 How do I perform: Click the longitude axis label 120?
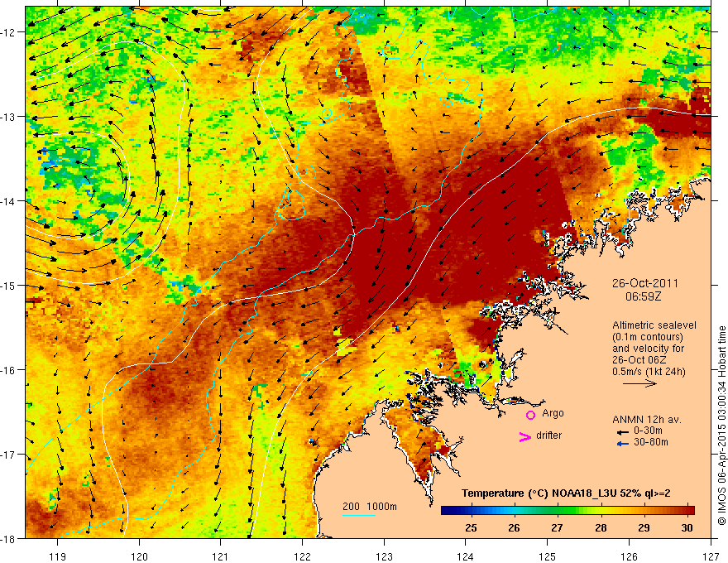coord(139,556)
